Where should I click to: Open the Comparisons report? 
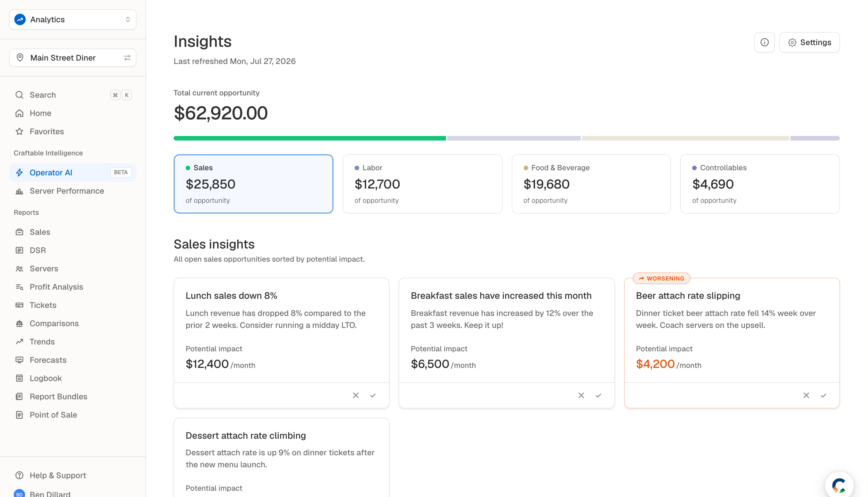pyautogui.click(x=73, y=324)
